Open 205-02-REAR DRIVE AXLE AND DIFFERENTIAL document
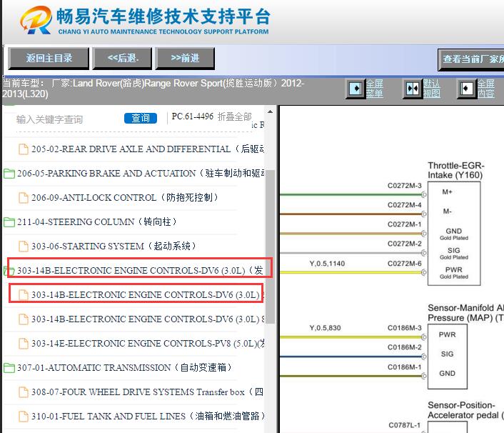The height and width of the screenshot is (433, 504). [x=148, y=149]
